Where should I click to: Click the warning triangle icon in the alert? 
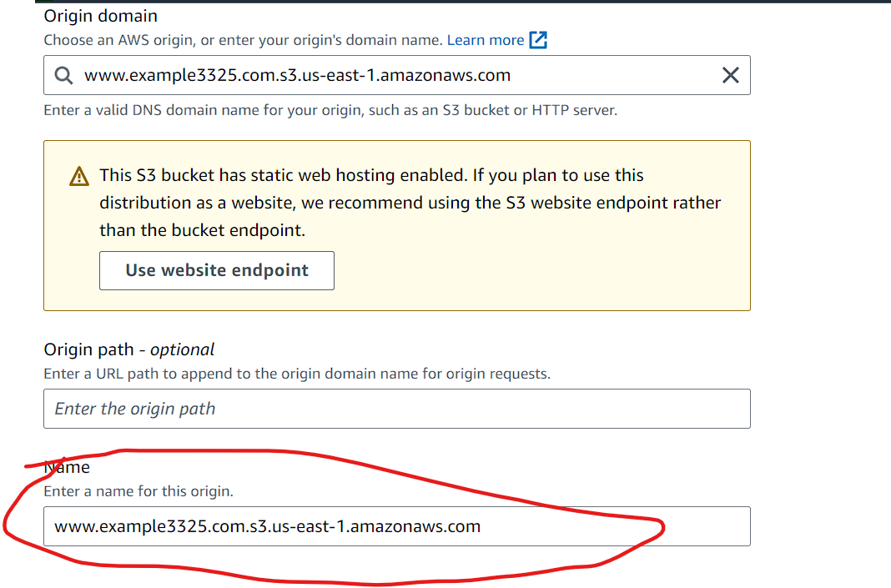[x=79, y=176]
